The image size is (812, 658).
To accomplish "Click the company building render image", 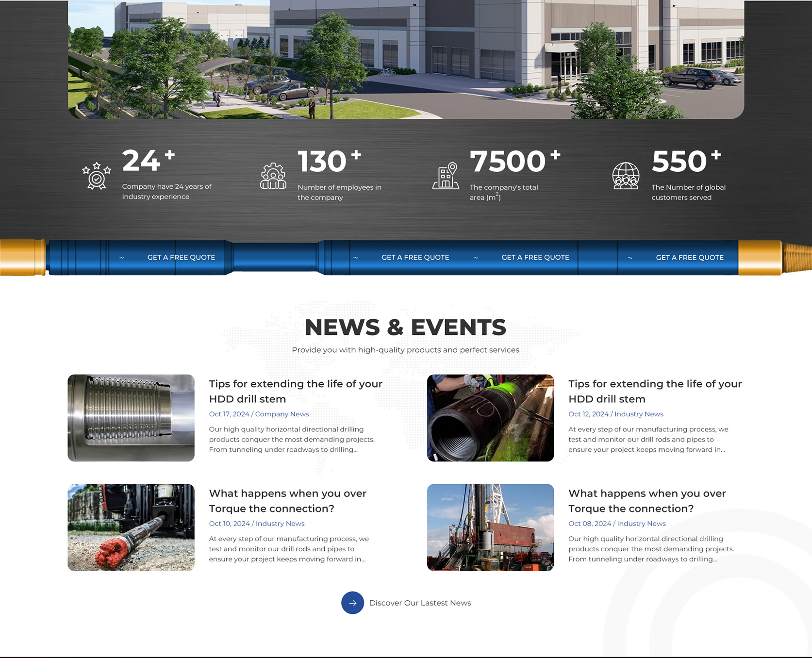I will pos(406,59).
